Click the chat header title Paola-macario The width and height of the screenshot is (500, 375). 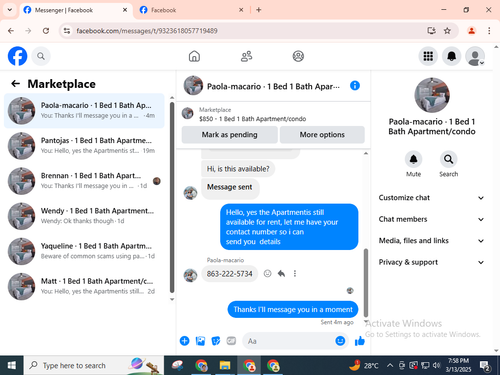[x=273, y=86]
